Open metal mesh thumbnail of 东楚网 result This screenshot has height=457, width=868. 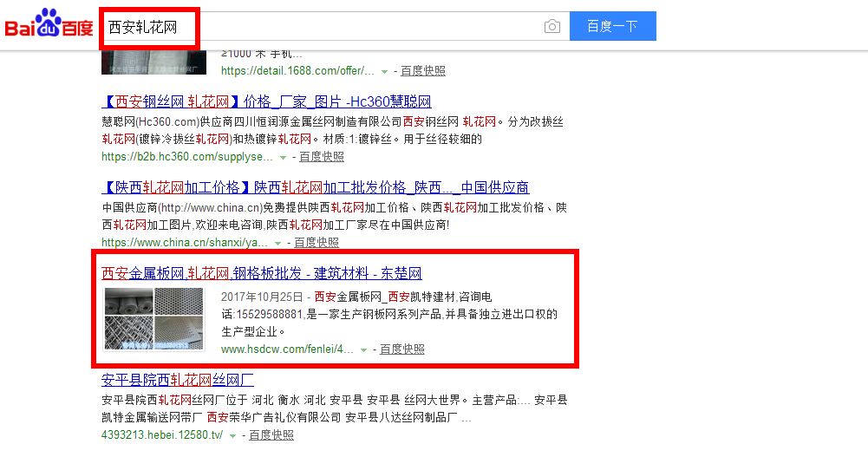coord(153,319)
